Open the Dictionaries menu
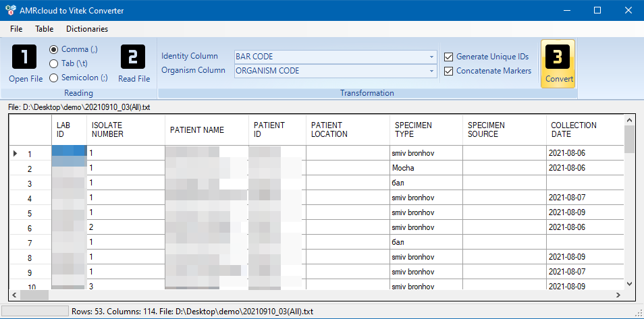The width and height of the screenshot is (644, 319). point(87,29)
